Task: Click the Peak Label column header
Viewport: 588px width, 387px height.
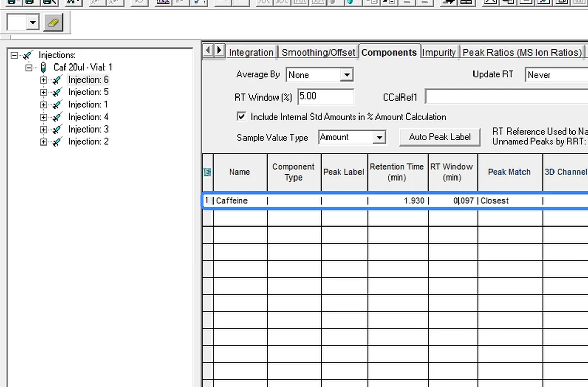Action: [x=344, y=172]
